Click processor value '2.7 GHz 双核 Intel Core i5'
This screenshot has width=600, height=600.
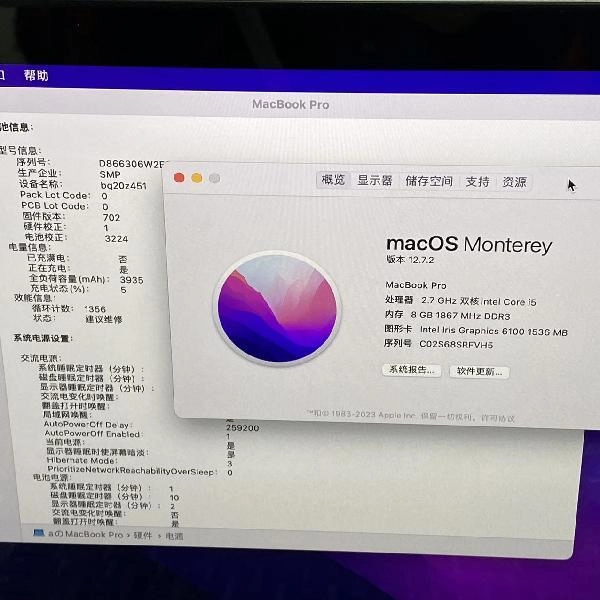[x=479, y=301]
